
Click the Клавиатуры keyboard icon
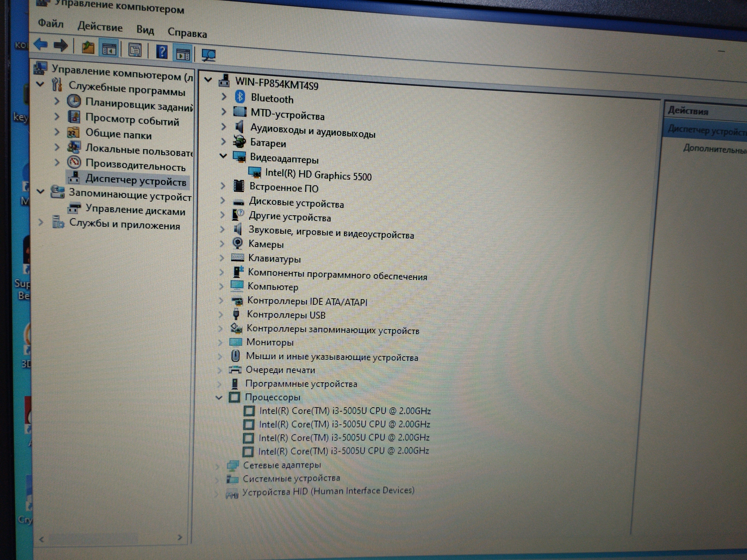pyautogui.click(x=237, y=257)
